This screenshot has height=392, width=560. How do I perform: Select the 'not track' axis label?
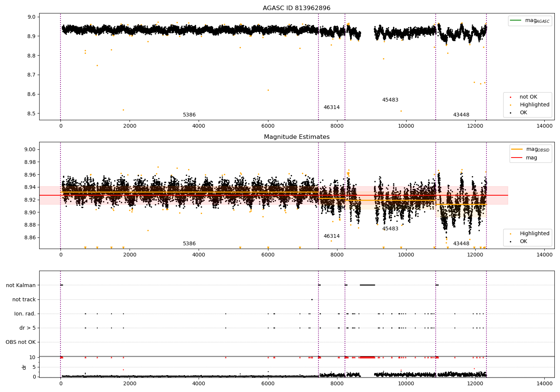[24, 300]
